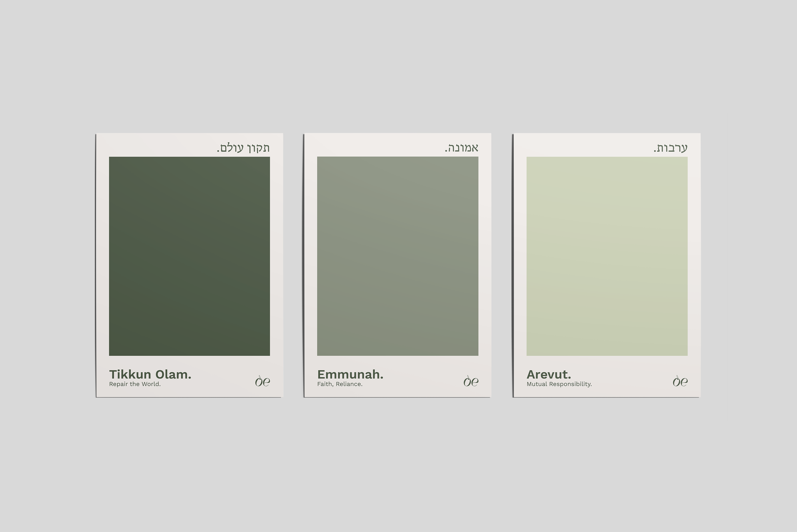Click the Hebrew title ערבות on right poster

pos(672,148)
